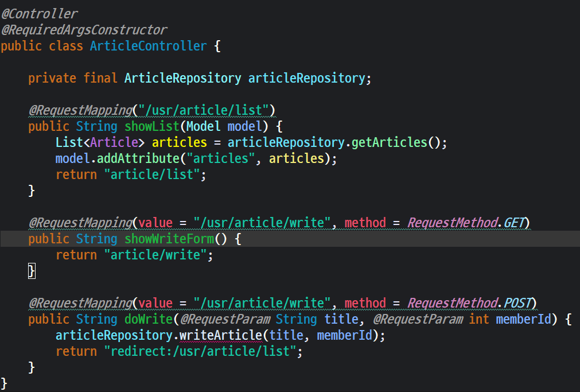Screen dimensions: 580x392
Task: Click the @RequiredArgsConstructor annotation
Action: point(84,30)
